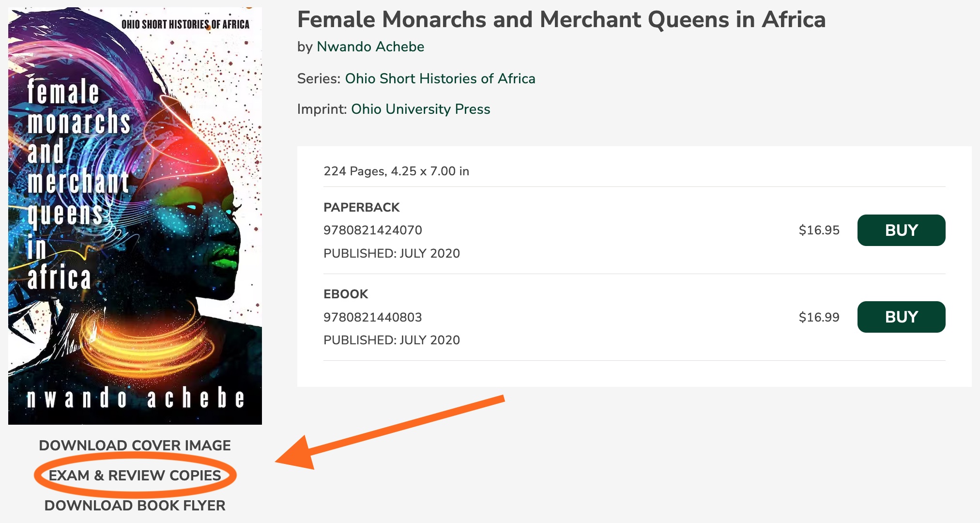The image size is (980, 523).
Task: Click the paperback's Published July 2020 text
Action: 392,253
